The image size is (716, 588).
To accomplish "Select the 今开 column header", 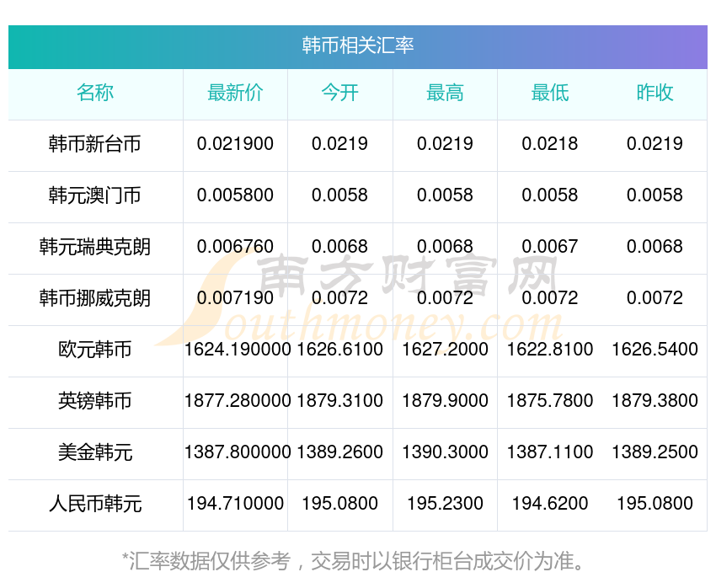I will click(340, 93).
